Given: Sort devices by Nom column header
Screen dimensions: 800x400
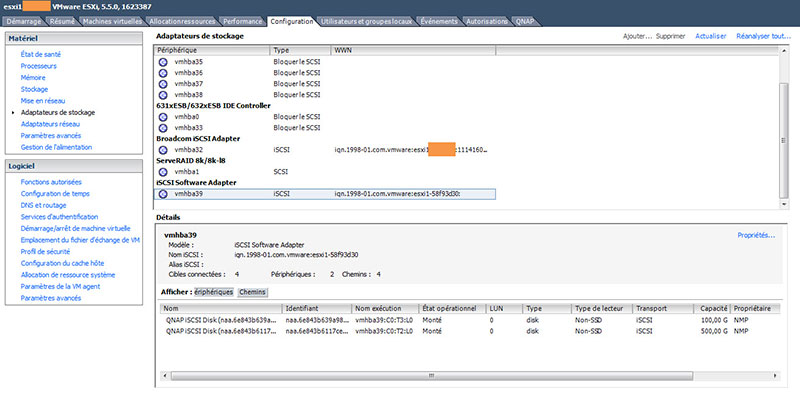Looking at the screenshot, I should (221, 309).
